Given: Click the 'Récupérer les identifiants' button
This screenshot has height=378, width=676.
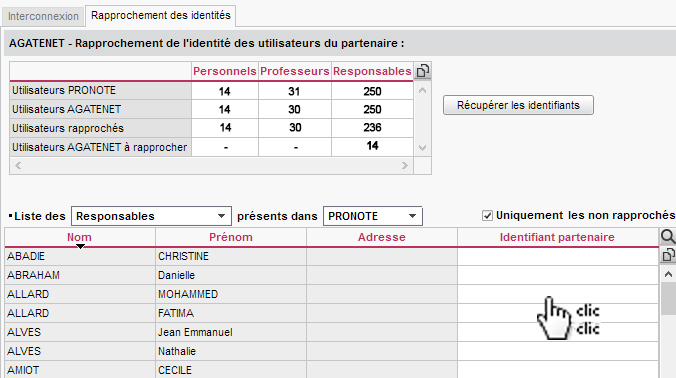Looking at the screenshot, I should 518,105.
